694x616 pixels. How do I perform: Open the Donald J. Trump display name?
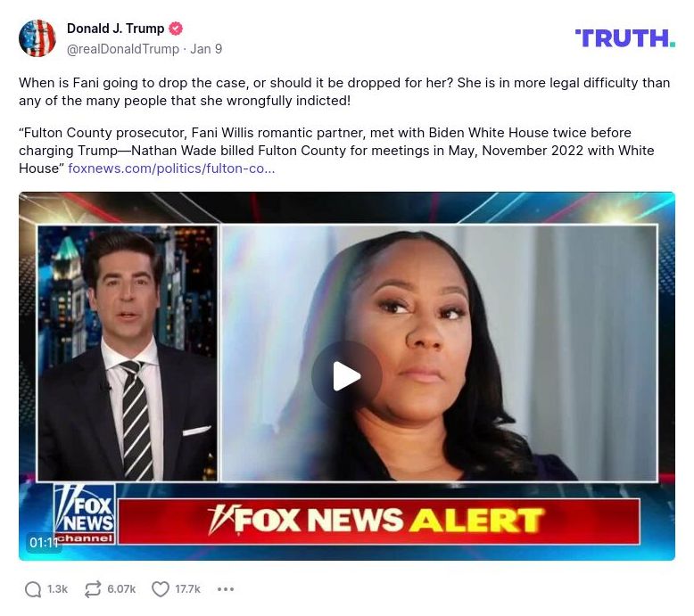(x=116, y=29)
